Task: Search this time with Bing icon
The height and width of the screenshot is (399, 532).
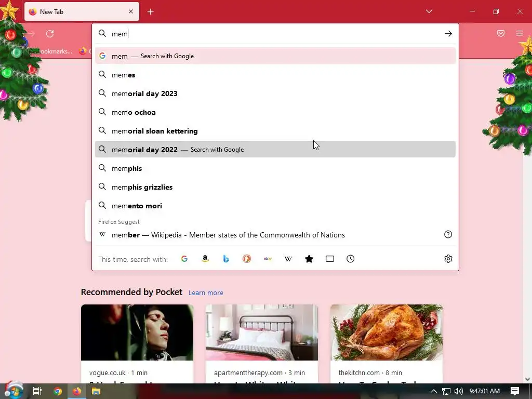Action: tap(226, 259)
